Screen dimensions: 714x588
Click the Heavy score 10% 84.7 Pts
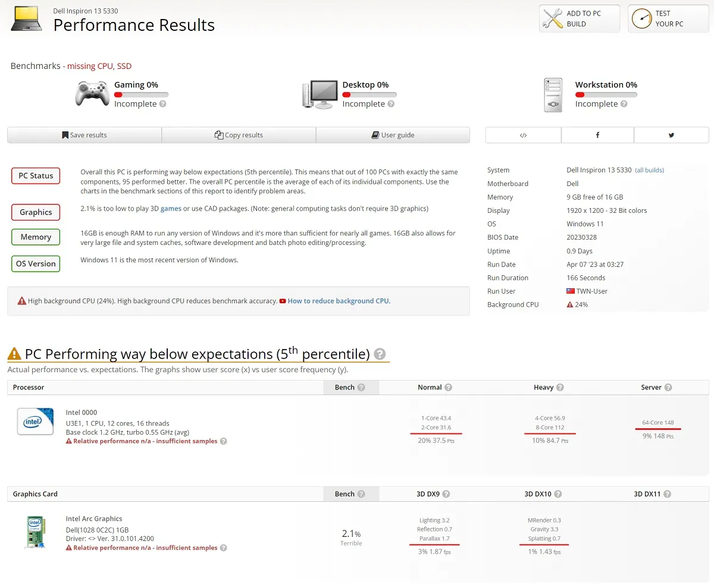pyautogui.click(x=550, y=441)
